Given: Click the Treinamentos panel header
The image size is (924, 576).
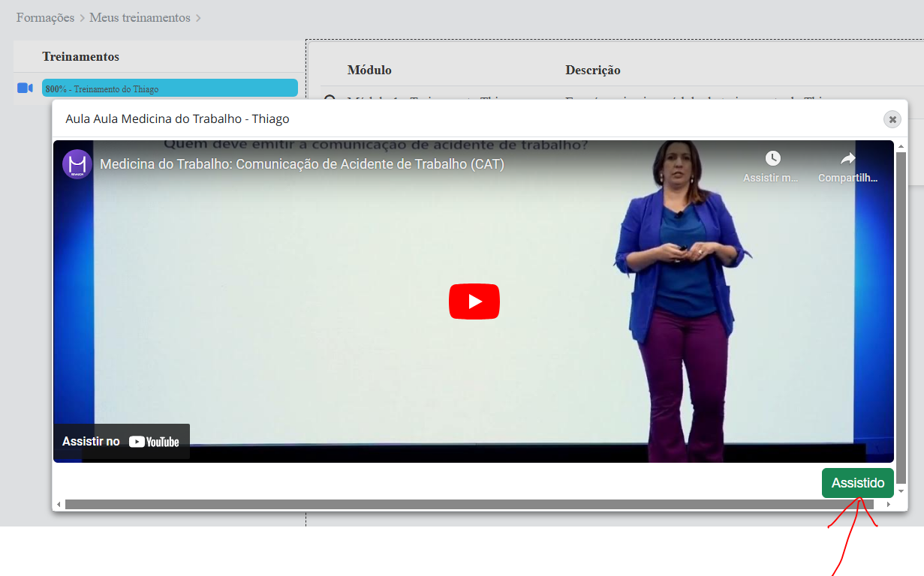Looking at the screenshot, I should 80,56.
